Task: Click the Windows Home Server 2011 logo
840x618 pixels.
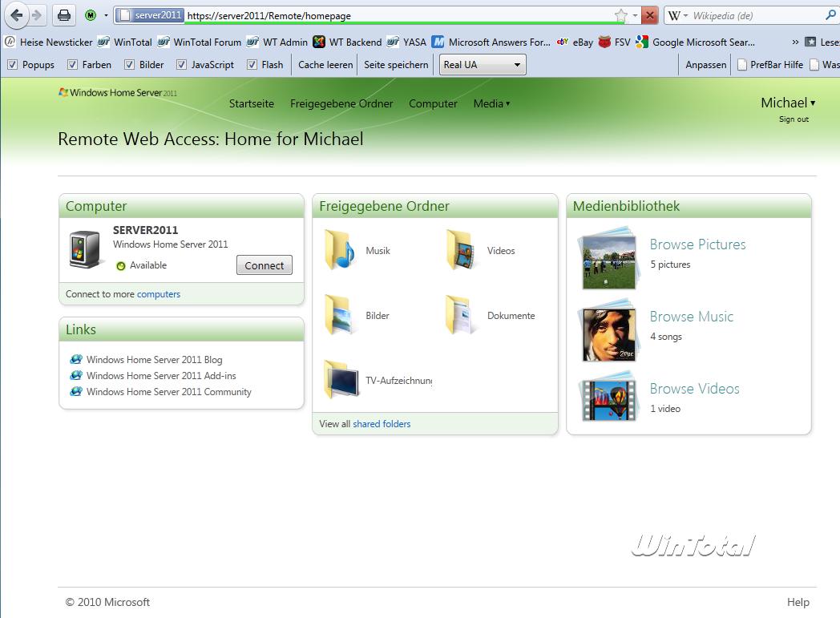Action: click(117, 93)
